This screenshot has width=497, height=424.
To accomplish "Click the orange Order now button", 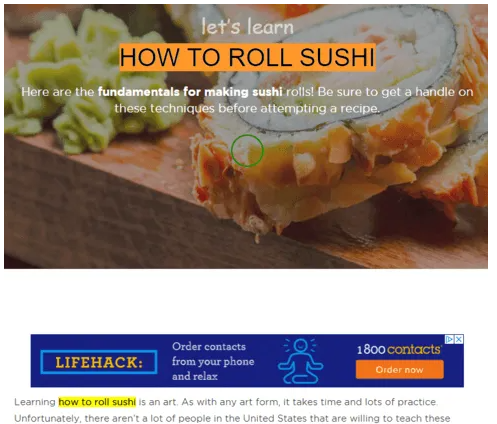I will pos(399,369).
